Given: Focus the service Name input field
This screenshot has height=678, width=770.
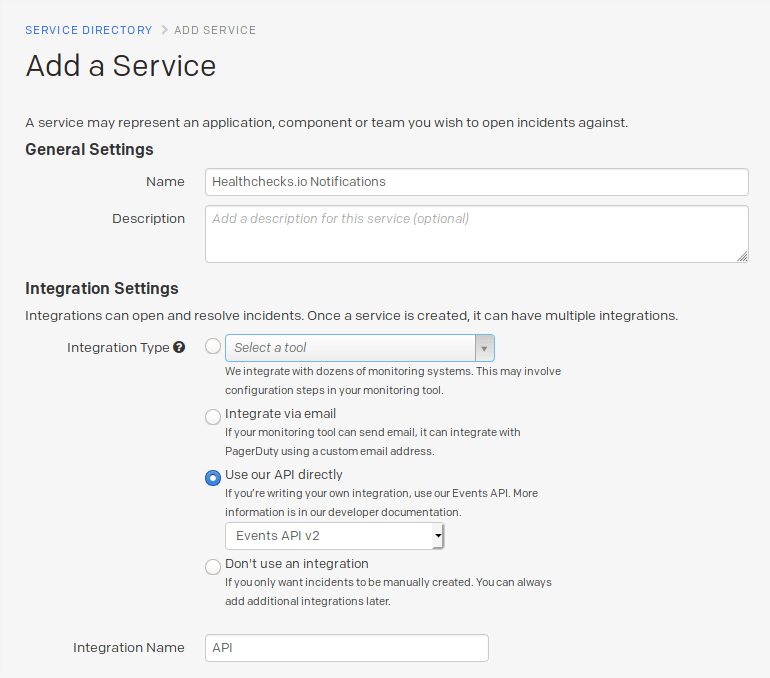Looking at the screenshot, I should point(476,182).
